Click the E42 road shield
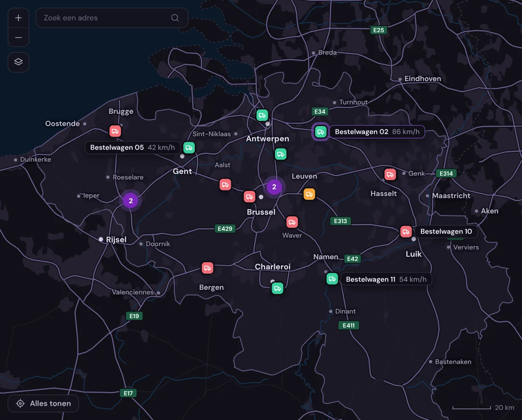The height and width of the screenshot is (420, 522). (352, 259)
